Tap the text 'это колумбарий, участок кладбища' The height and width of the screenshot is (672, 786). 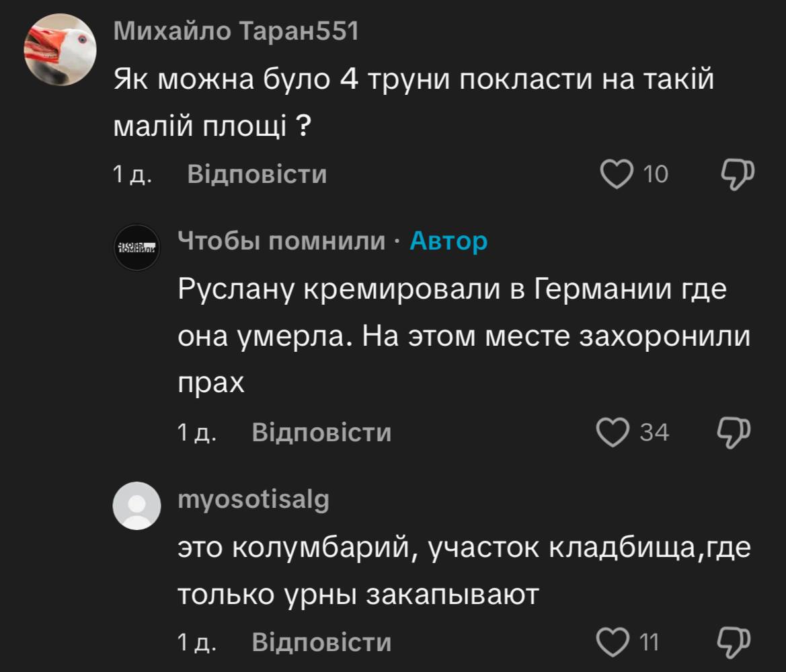(463, 571)
